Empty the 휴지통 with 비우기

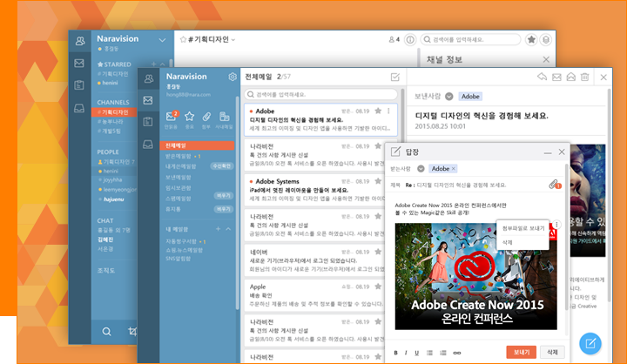pyautogui.click(x=224, y=209)
